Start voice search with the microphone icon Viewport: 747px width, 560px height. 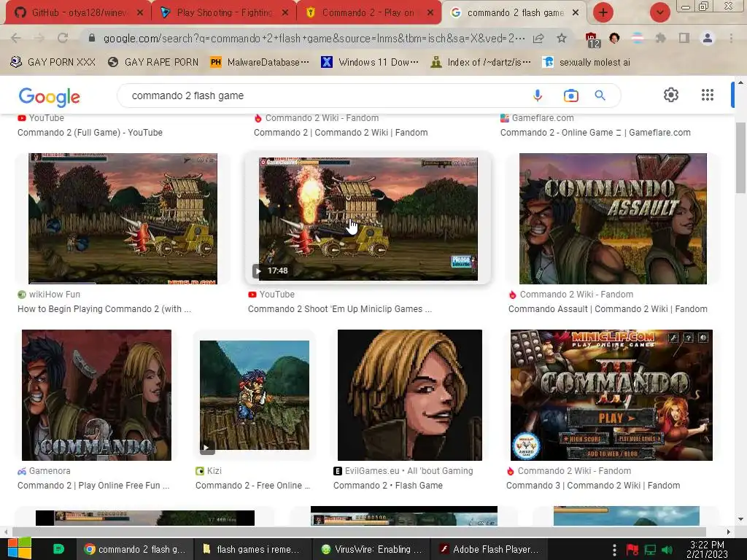coord(538,96)
